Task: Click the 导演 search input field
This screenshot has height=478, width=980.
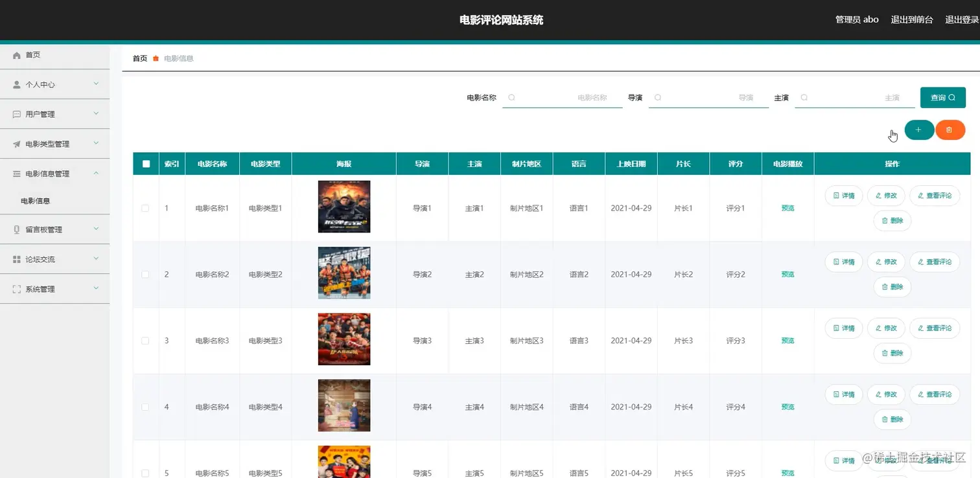Action: 709,98
